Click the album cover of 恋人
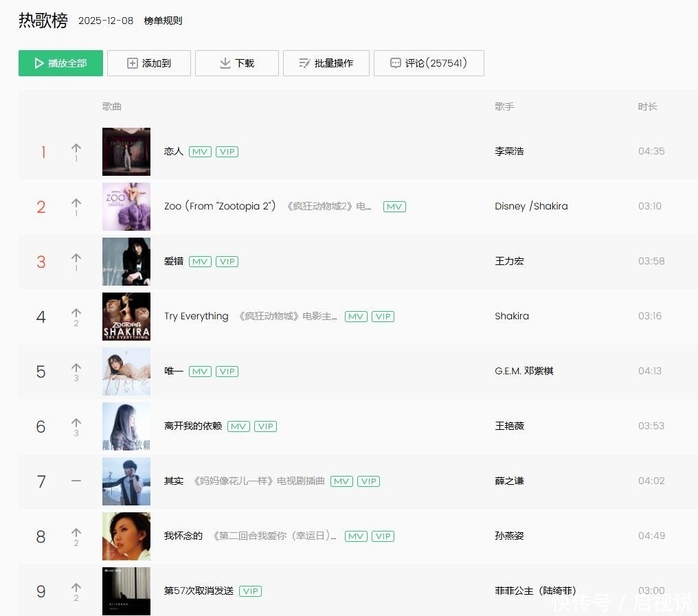The height and width of the screenshot is (616, 698). click(x=126, y=152)
